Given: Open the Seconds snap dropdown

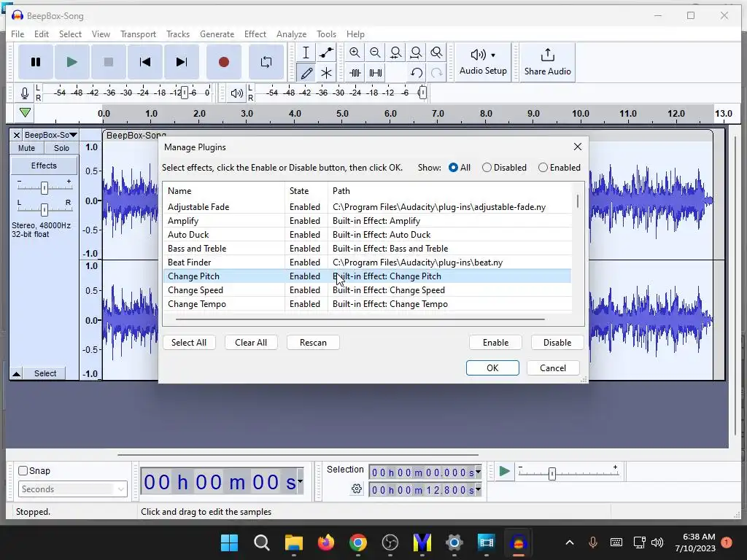Looking at the screenshot, I should 72,489.
